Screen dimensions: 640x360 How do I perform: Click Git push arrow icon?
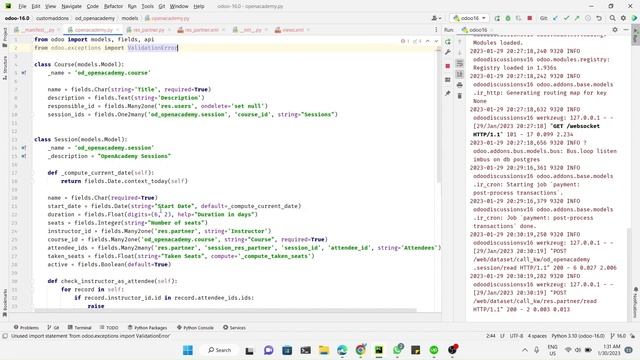point(577,18)
